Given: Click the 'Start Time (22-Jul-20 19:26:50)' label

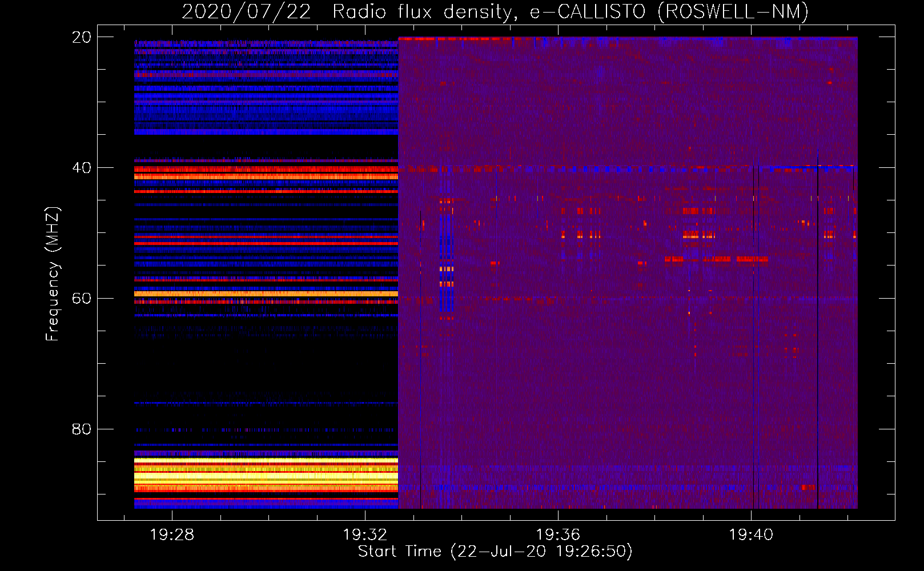Looking at the screenshot, I should tap(495, 552).
